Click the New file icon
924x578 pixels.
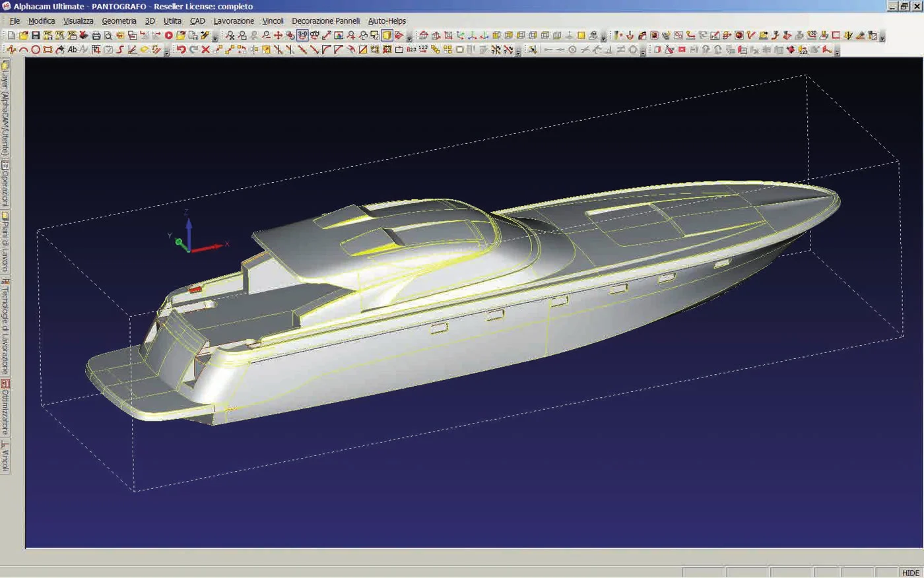(x=11, y=35)
